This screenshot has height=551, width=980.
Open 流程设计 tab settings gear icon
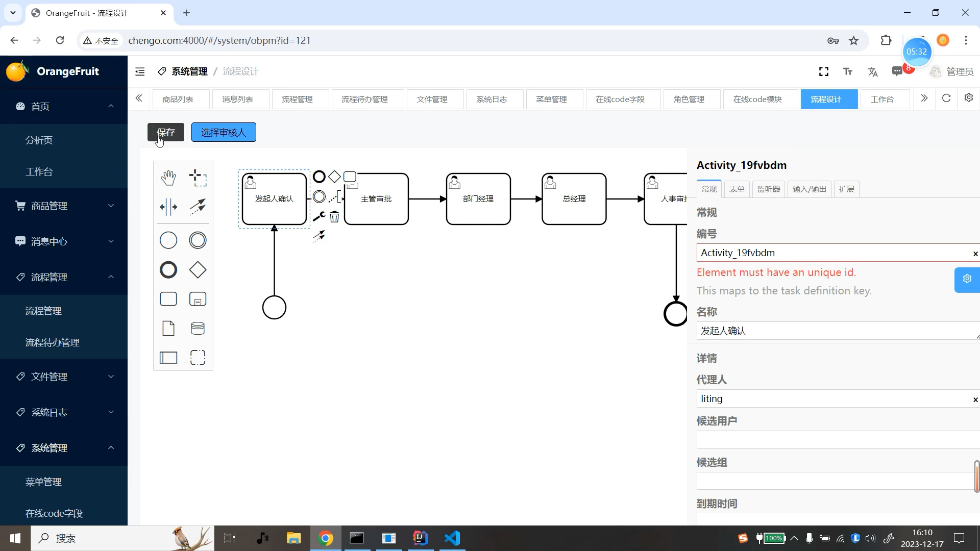pos(972,99)
